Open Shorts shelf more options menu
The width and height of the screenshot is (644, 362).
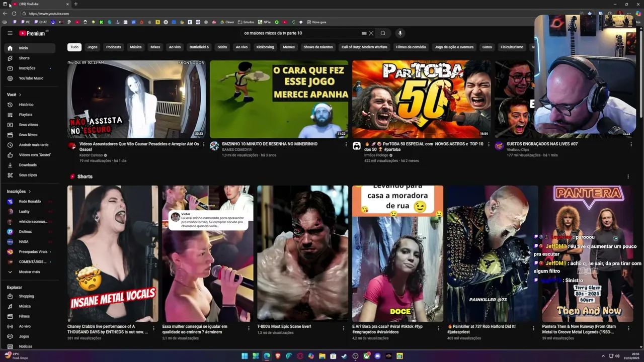(x=628, y=176)
